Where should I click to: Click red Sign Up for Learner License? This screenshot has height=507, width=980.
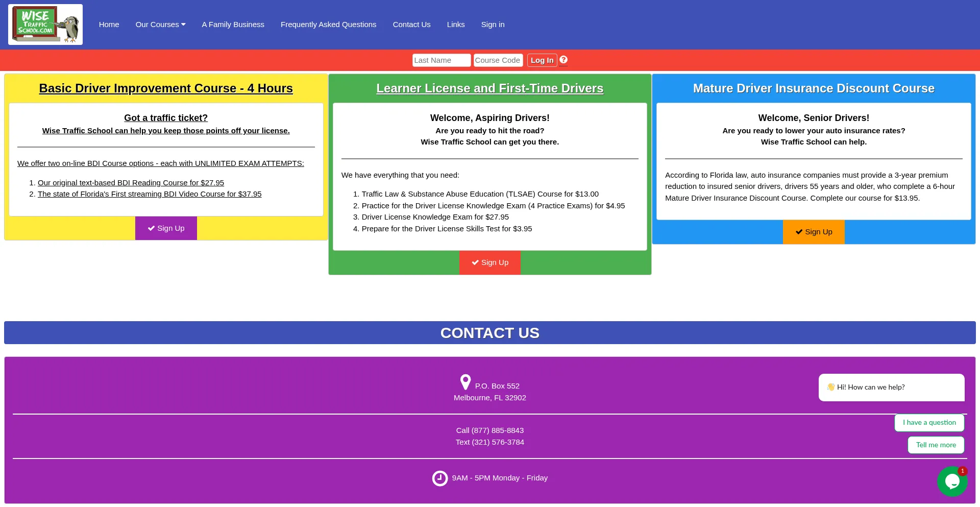pyautogui.click(x=490, y=262)
